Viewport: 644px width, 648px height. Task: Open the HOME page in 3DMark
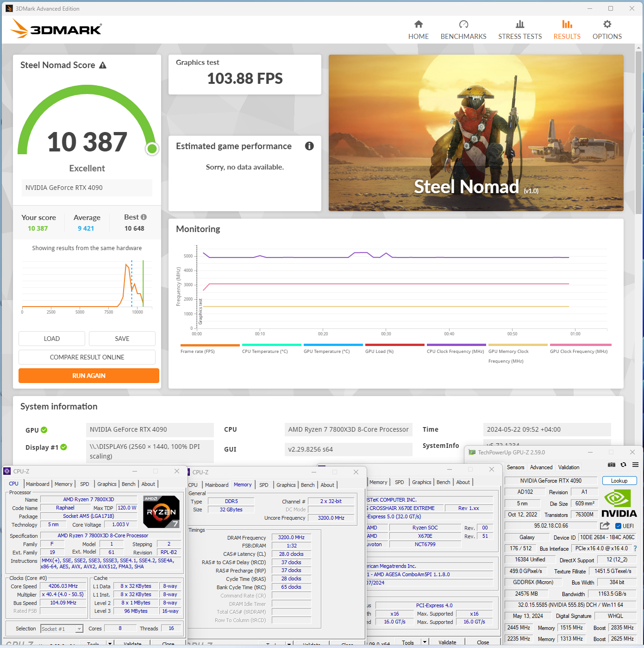[x=418, y=30]
